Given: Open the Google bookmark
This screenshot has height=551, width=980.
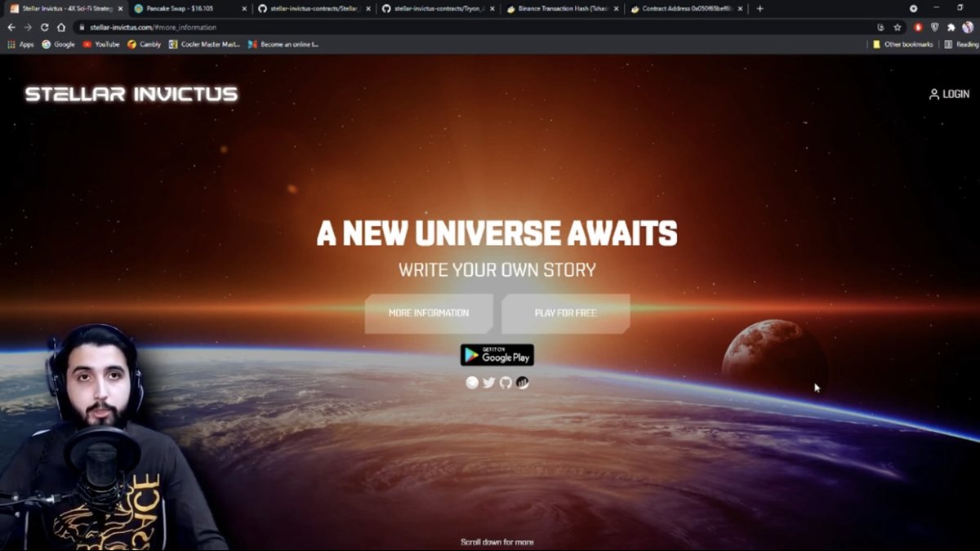Looking at the screenshot, I should [x=58, y=44].
